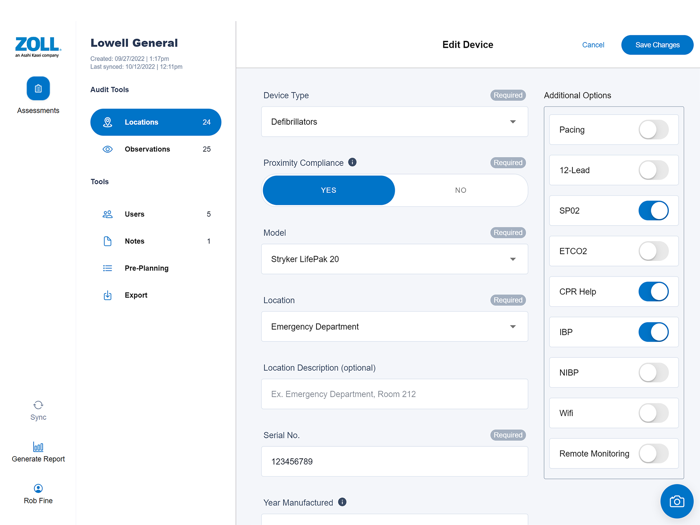Image resolution: width=700 pixels, height=525 pixels.
Task: Enable Remote Monitoring switch
Action: pos(654,454)
